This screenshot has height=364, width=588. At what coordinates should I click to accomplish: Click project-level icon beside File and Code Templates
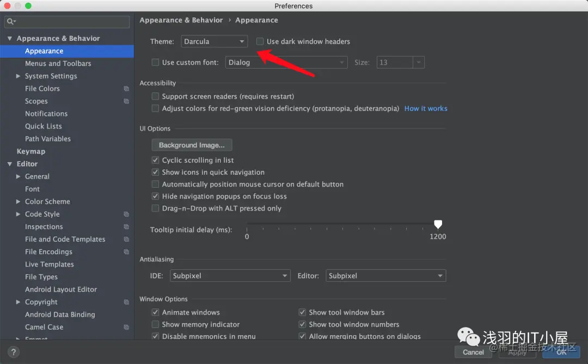pos(126,239)
